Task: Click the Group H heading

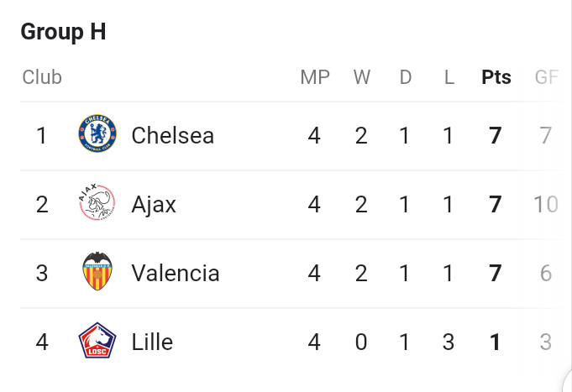Action: [x=64, y=32]
